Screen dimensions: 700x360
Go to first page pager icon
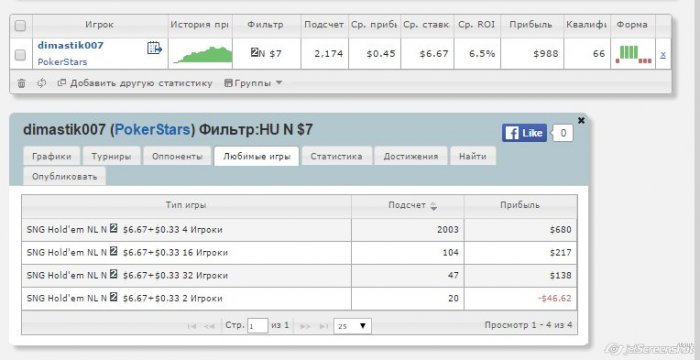pos(192,326)
